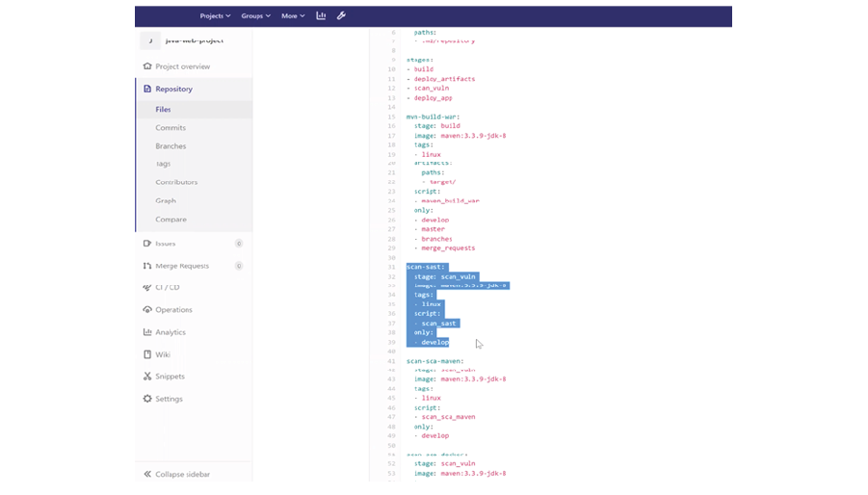Screen dimensions: 868x495
Task: Click the chart icon in navbar
Action: (321, 15)
